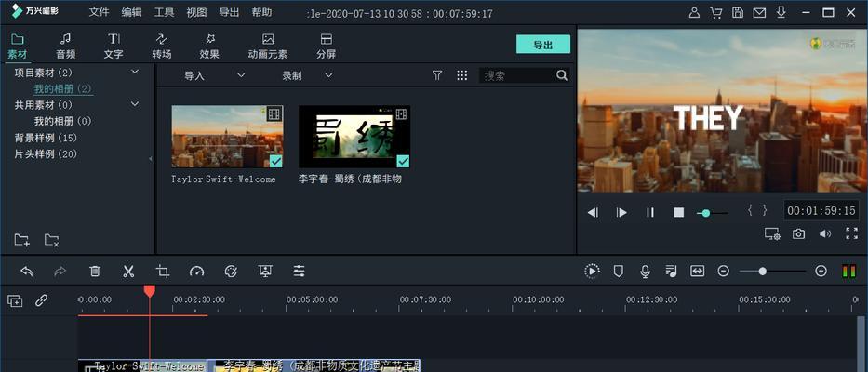868x372 pixels.
Task: Collapse the 共用素材 section chevron
Action: tap(135, 104)
